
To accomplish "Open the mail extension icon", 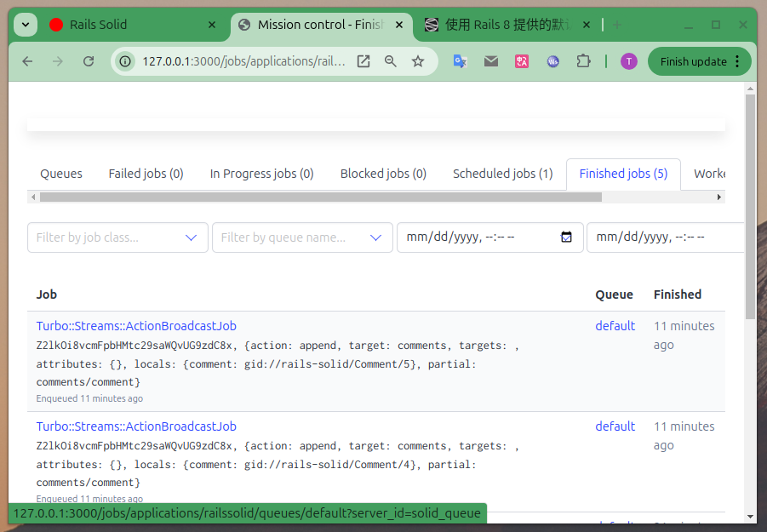I will 491,61.
